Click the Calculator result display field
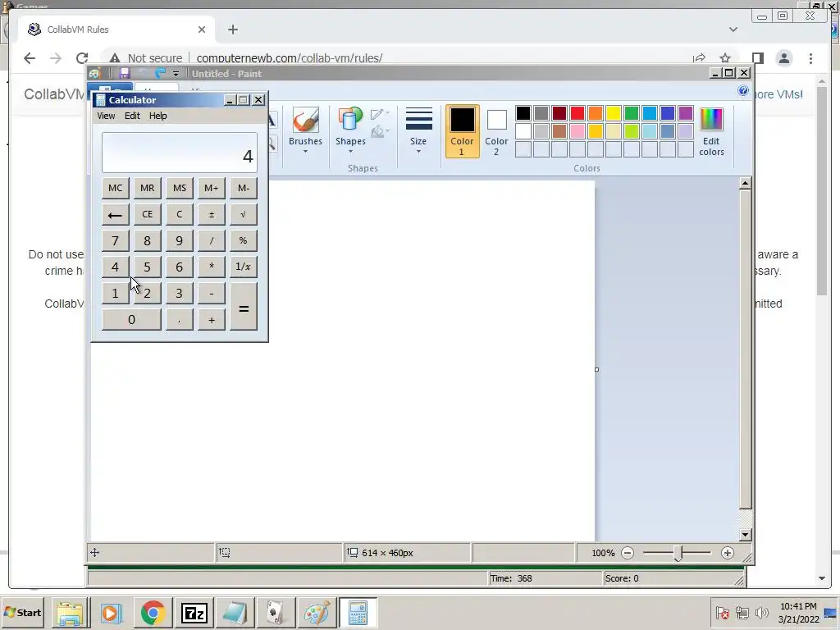Screen dimensions: 840x630 [180, 153]
